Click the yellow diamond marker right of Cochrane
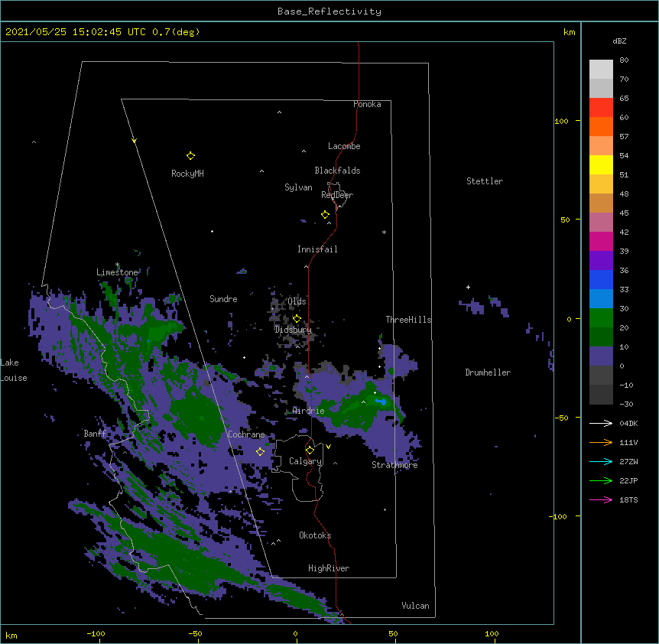Viewport: 659px width, 644px height. point(260,452)
